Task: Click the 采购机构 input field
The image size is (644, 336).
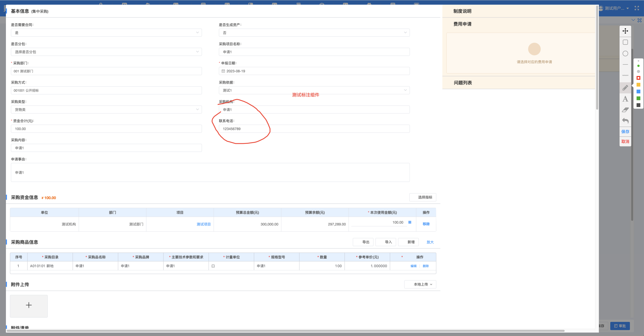Action: tap(314, 109)
